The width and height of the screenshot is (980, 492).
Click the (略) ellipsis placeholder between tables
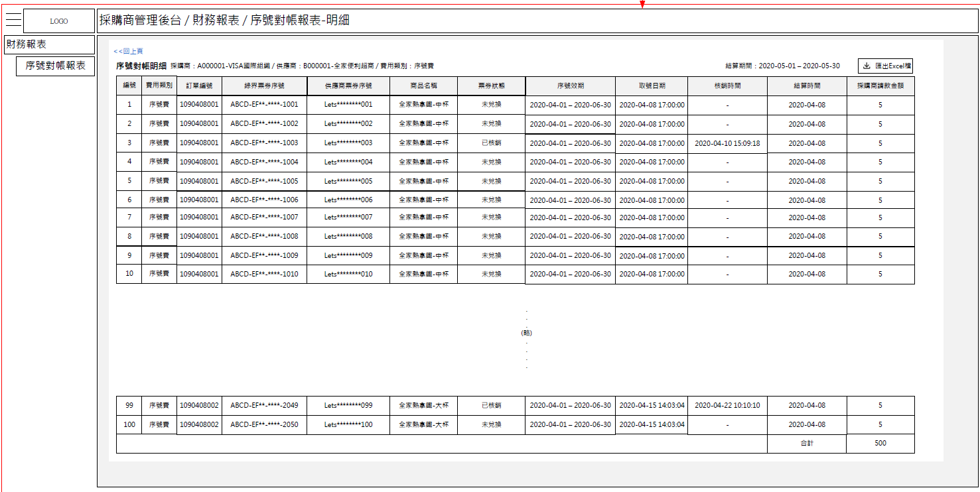(526, 334)
